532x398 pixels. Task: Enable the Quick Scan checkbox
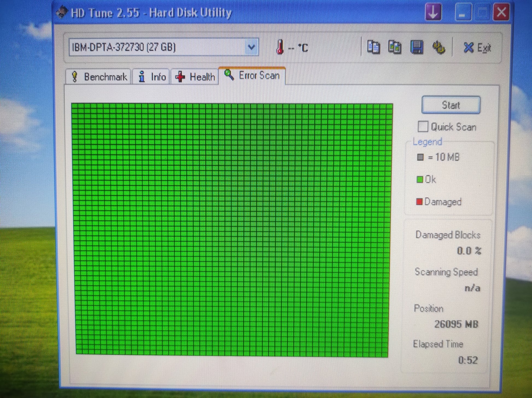tap(423, 127)
